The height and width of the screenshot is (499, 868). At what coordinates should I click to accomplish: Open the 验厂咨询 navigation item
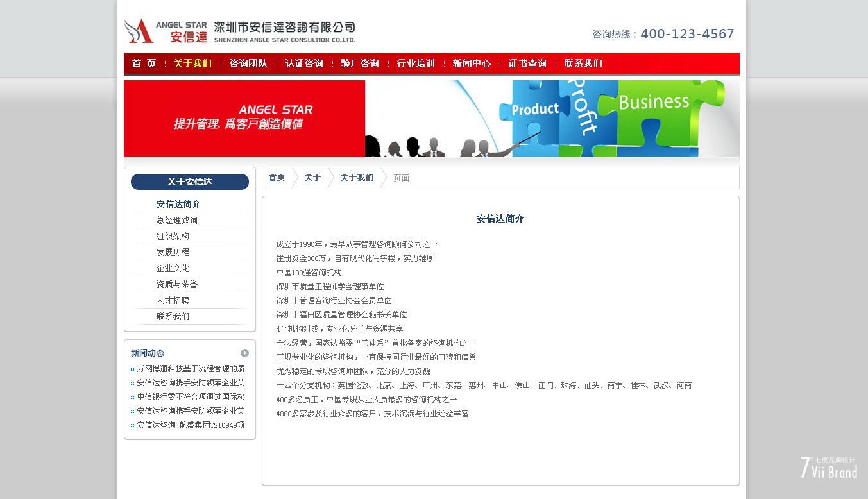click(x=360, y=63)
